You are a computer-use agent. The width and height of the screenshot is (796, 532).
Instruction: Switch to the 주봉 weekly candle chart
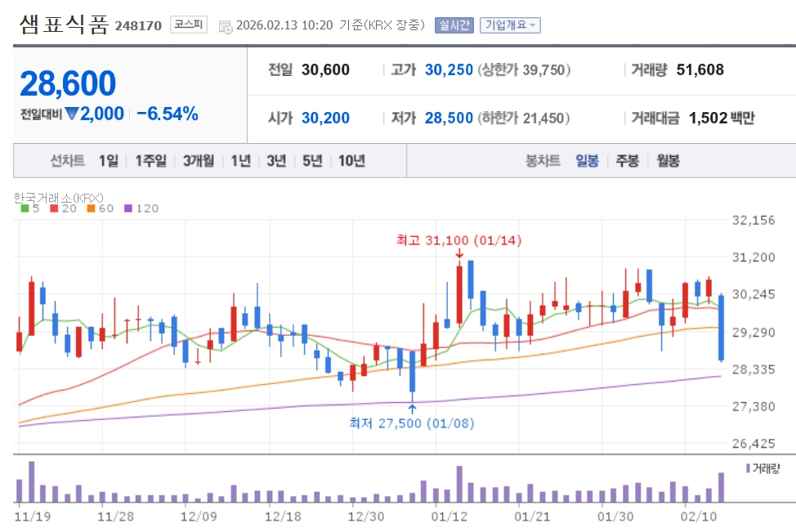click(x=628, y=160)
